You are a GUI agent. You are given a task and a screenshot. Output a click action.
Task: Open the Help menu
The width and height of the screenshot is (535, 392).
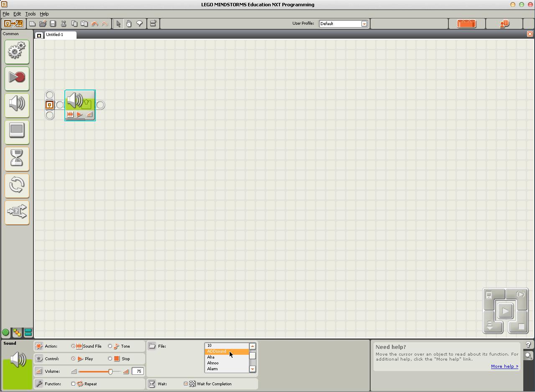[x=44, y=14]
